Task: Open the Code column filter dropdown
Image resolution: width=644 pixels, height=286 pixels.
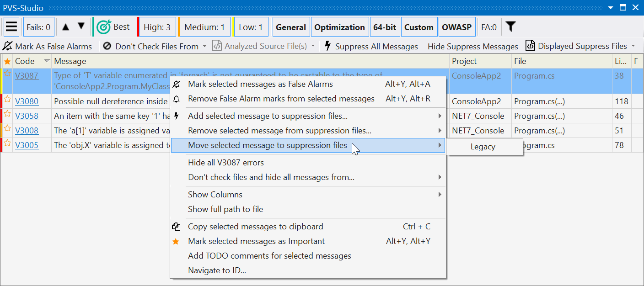Action: click(x=47, y=61)
